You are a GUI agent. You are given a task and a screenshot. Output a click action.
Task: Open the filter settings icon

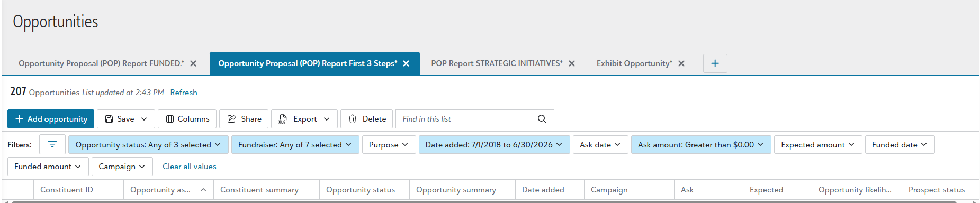pos(52,144)
